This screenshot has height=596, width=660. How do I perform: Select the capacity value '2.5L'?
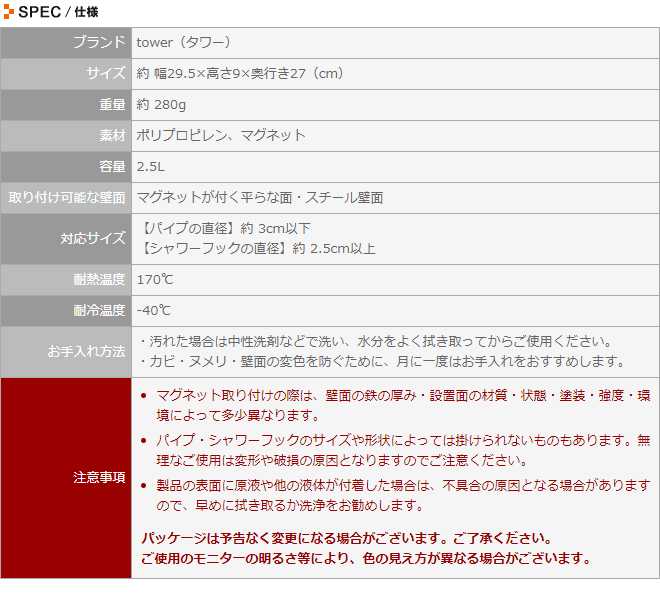click(151, 167)
